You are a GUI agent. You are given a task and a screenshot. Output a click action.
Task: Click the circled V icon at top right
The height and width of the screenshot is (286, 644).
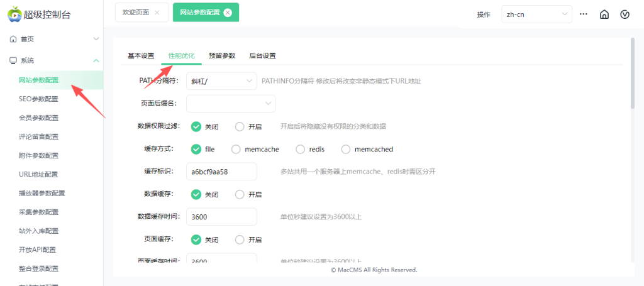pos(625,14)
